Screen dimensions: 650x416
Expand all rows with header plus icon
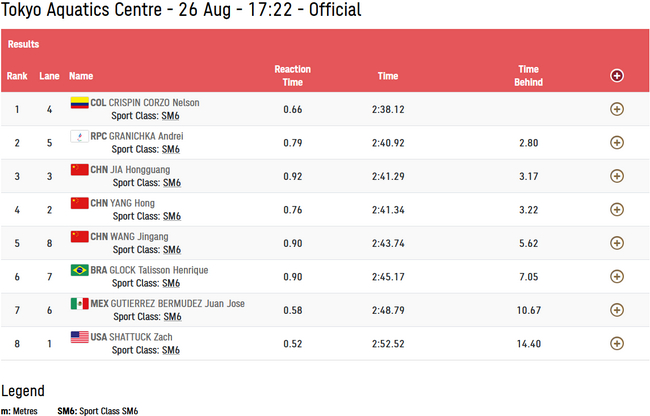tap(617, 76)
